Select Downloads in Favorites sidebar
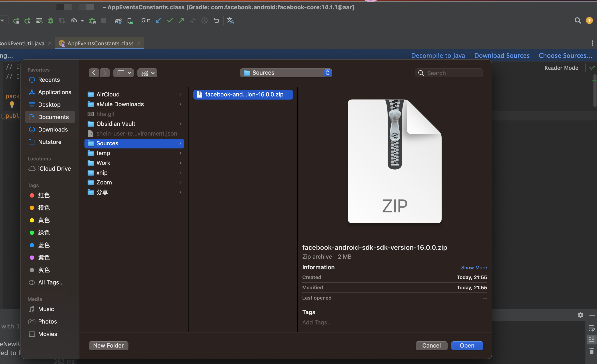This screenshot has height=364, width=597. (x=53, y=129)
